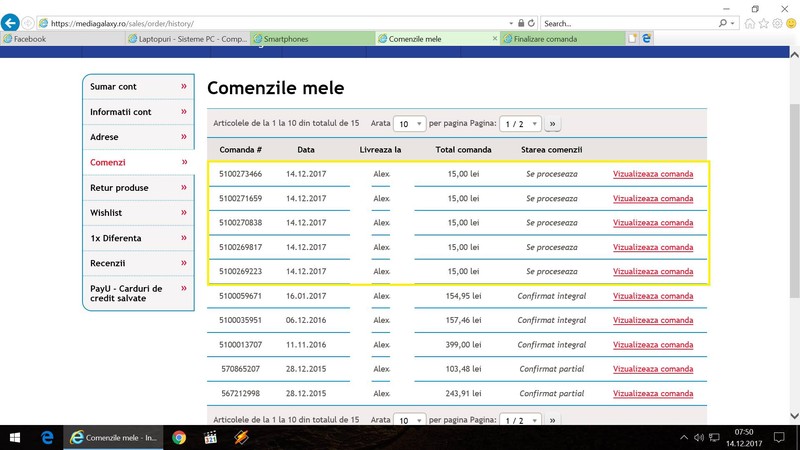Image resolution: width=800 pixels, height=450 pixels.
Task: View order 5100270838
Action: 653,223
